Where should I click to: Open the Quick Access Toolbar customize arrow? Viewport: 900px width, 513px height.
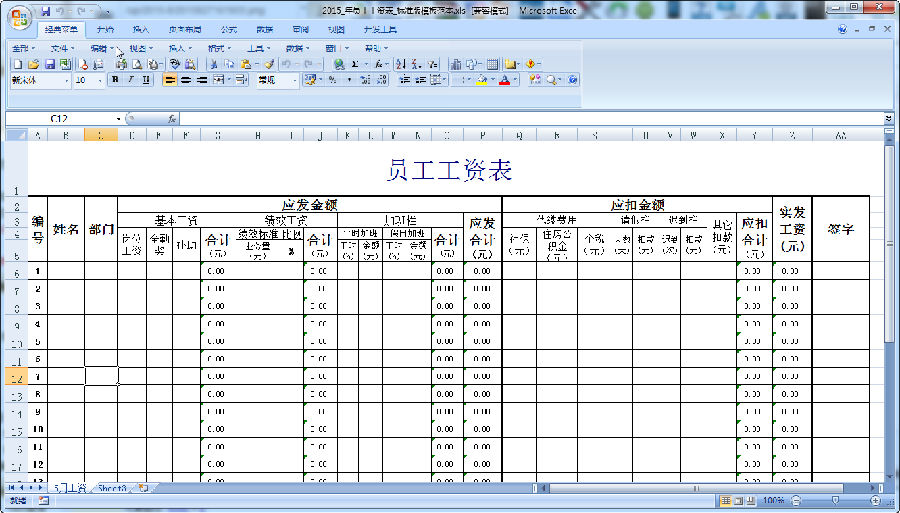coord(106,11)
